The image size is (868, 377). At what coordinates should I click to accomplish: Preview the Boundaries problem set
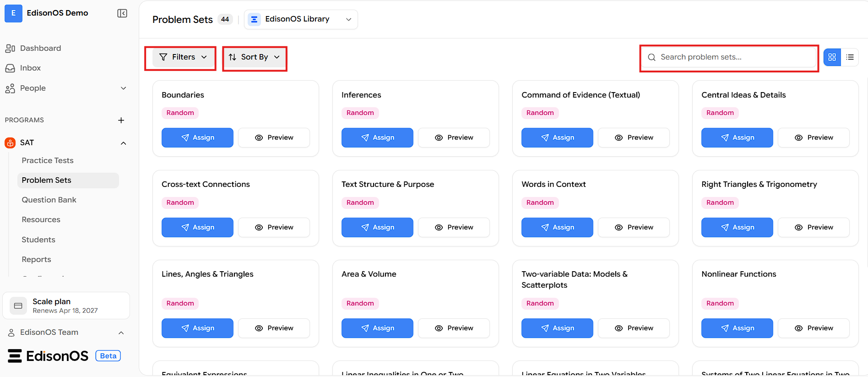coord(274,137)
